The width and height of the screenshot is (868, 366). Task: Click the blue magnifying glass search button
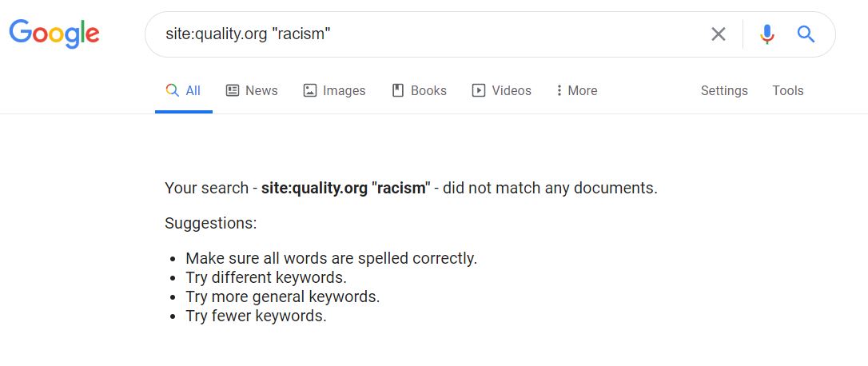point(806,34)
